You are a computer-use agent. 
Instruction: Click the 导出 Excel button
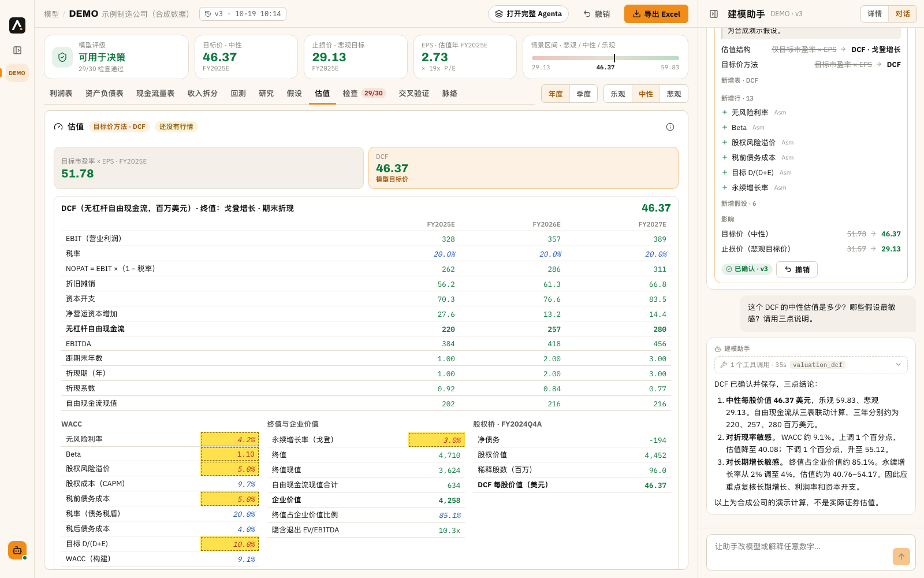(656, 14)
